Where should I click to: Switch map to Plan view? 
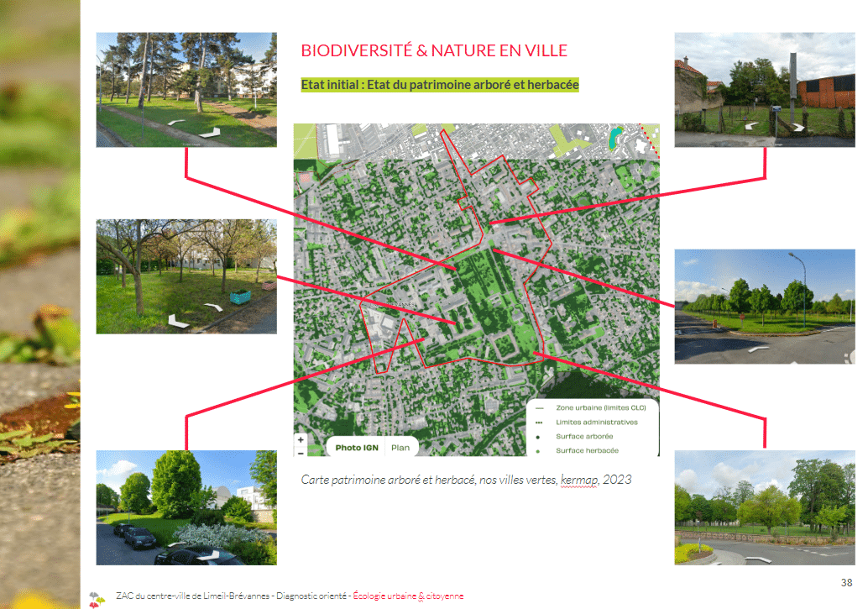(400, 448)
